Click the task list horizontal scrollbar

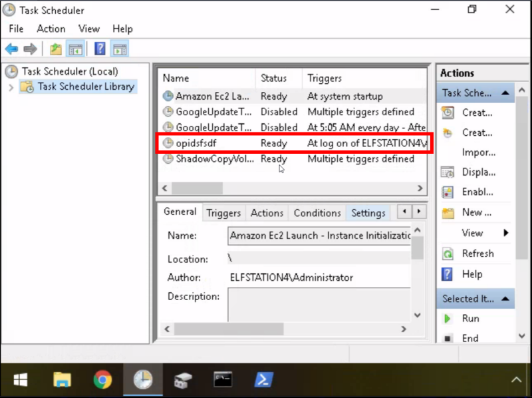click(291, 188)
